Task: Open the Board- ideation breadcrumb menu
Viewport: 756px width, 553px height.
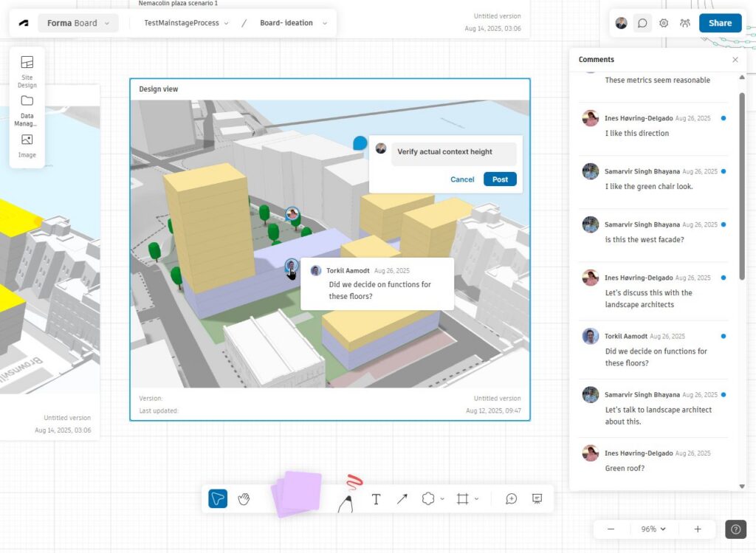Action: pyautogui.click(x=292, y=23)
